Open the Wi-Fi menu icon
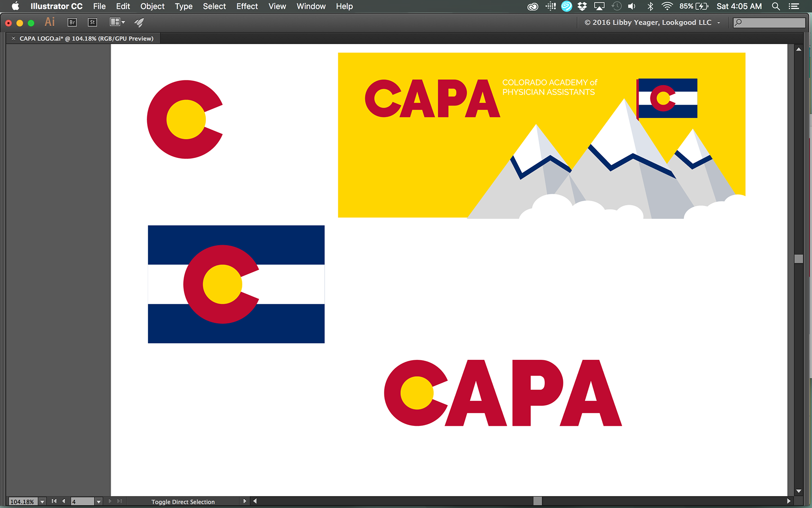The width and height of the screenshot is (812, 508). pyautogui.click(x=667, y=6)
